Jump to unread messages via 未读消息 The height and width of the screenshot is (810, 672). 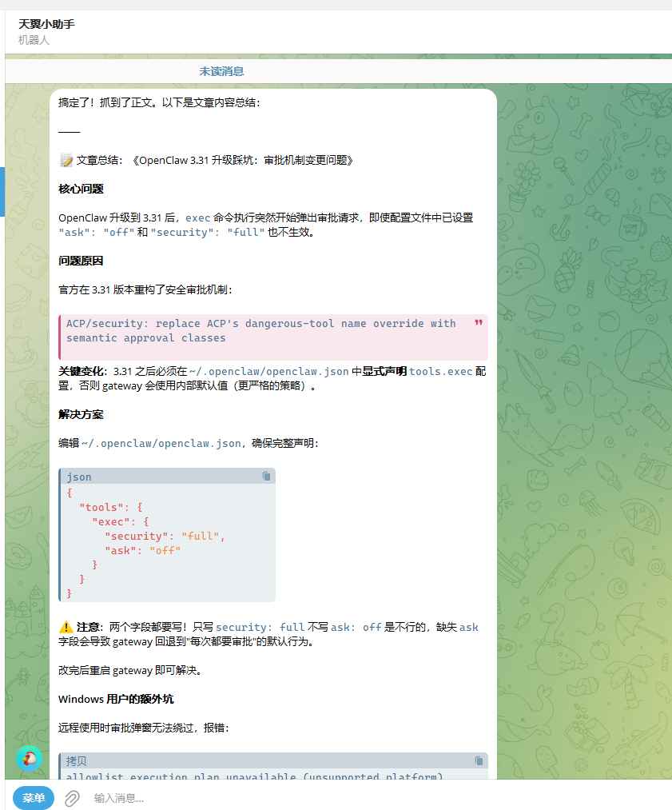pyautogui.click(x=222, y=71)
